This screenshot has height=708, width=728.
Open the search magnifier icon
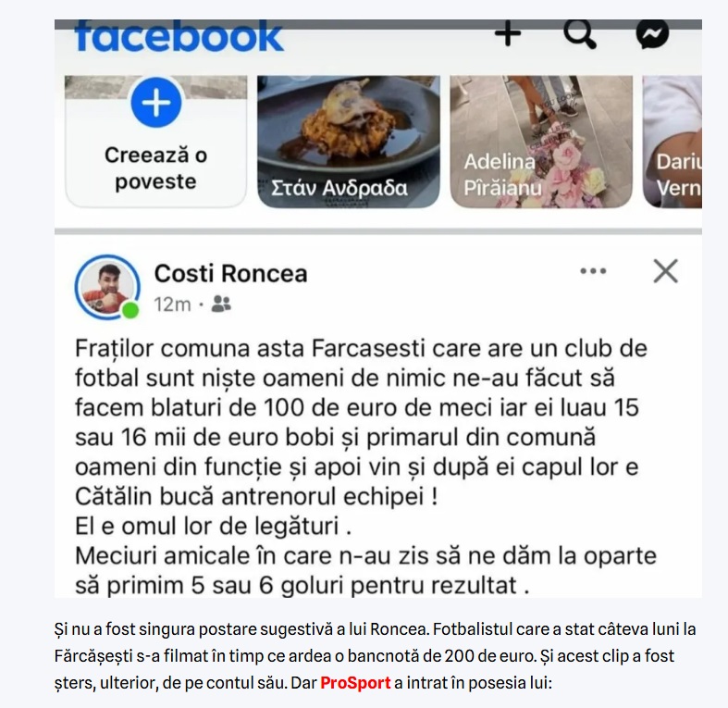[x=579, y=33]
